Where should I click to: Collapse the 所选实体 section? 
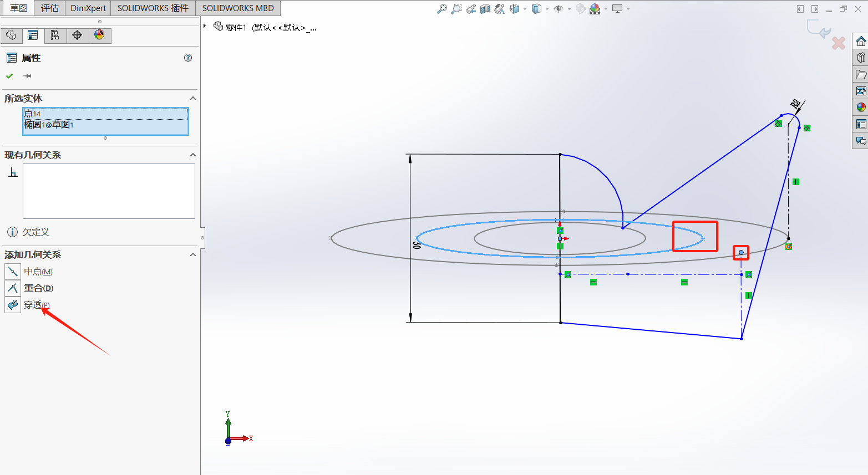pyautogui.click(x=193, y=98)
